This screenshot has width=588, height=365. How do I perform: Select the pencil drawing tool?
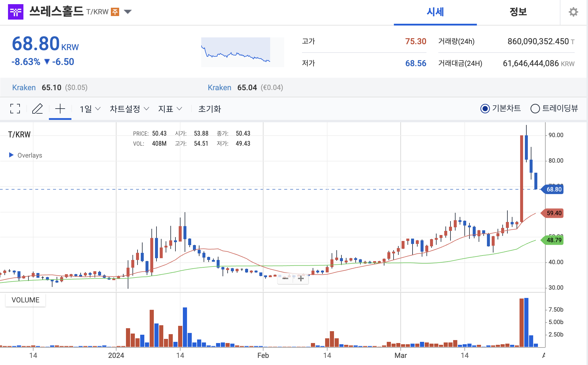37,109
